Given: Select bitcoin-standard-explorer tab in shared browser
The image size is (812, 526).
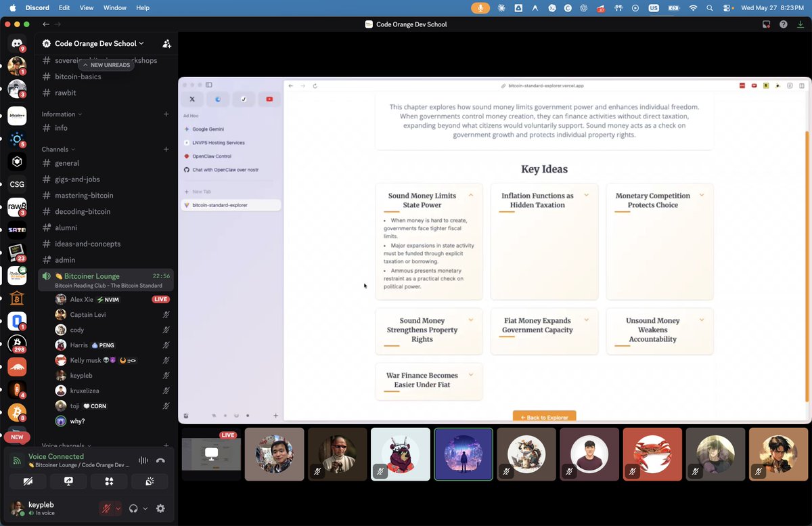Looking at the screenshot, I should [x=231, y=204].
